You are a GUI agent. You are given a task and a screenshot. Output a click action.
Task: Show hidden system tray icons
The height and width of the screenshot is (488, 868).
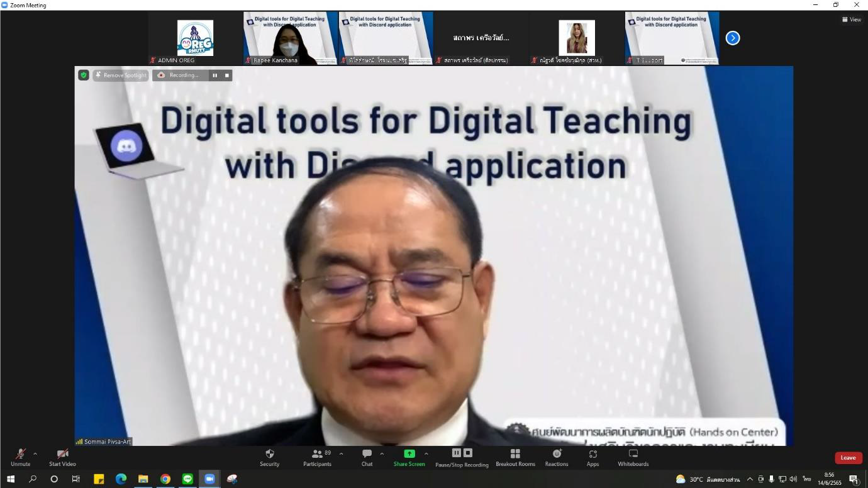pos(750,479)
